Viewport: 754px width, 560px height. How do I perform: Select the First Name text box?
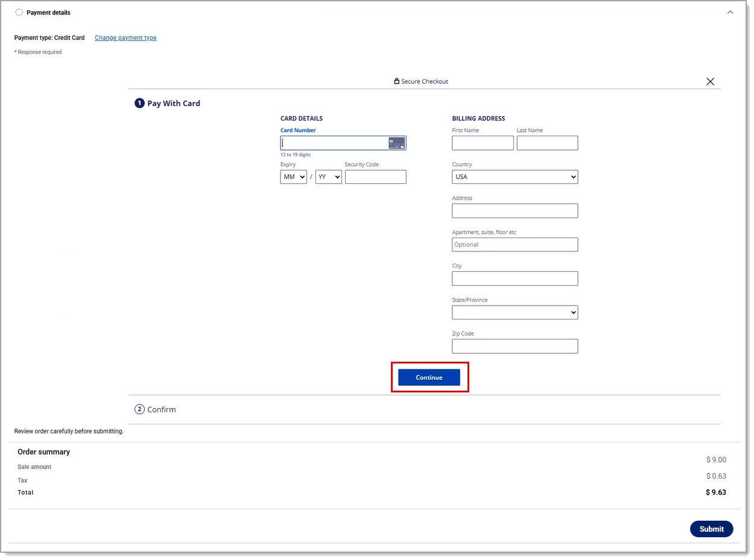coord(483,143)
